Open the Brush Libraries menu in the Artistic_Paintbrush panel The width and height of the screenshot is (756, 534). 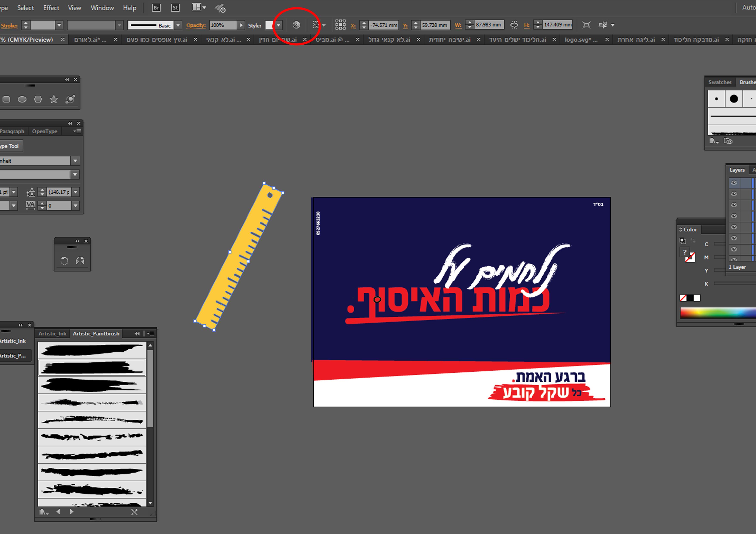tap(44, 512)
